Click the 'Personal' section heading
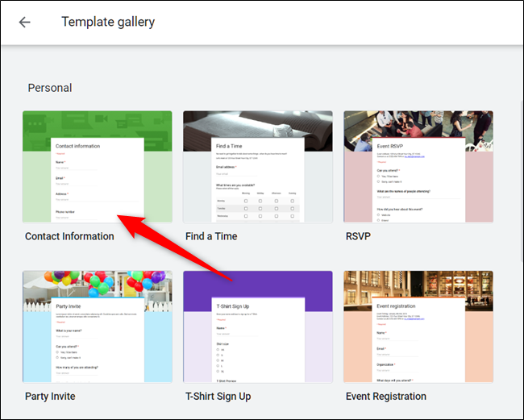This screenshot has height=420, width=524. [x=50, y=88]
